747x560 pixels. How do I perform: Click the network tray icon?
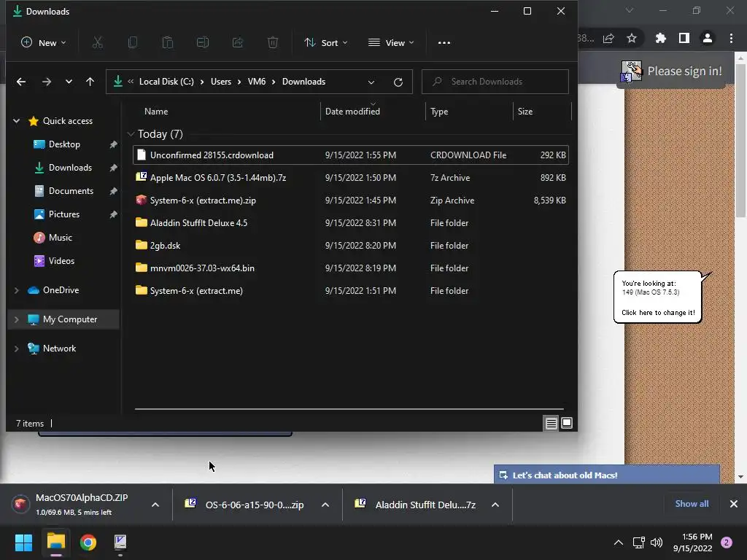tap(638, 542)
